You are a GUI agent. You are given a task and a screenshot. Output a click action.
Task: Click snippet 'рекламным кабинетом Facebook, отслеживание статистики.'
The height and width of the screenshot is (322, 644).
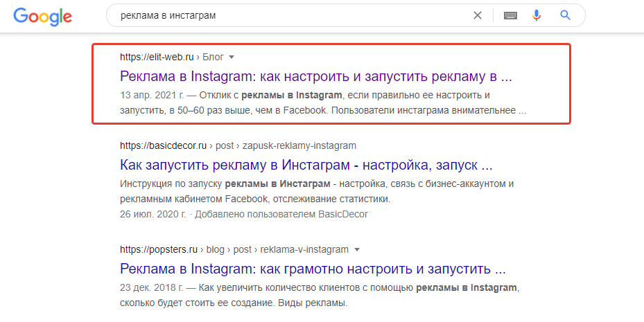coord(255,199)
